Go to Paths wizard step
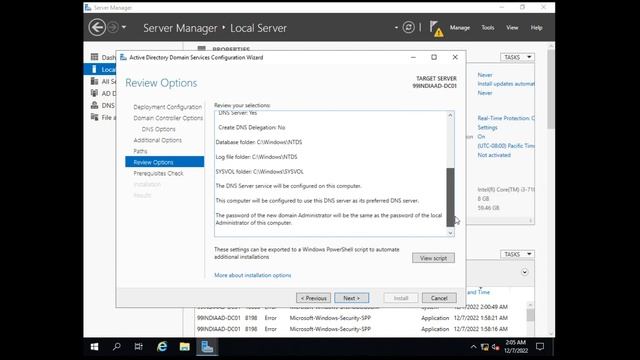Image resolution: width=640 pixels, height=360 pixels. (140, 151)
